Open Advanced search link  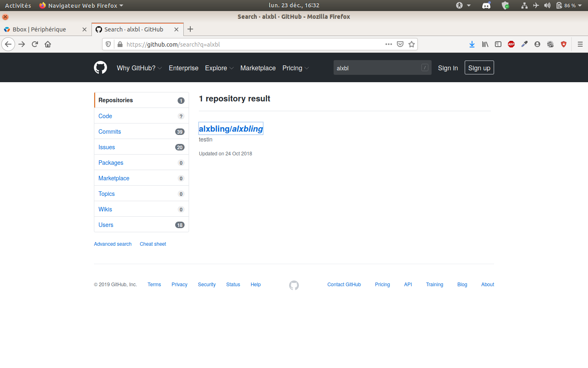point(113,244)
